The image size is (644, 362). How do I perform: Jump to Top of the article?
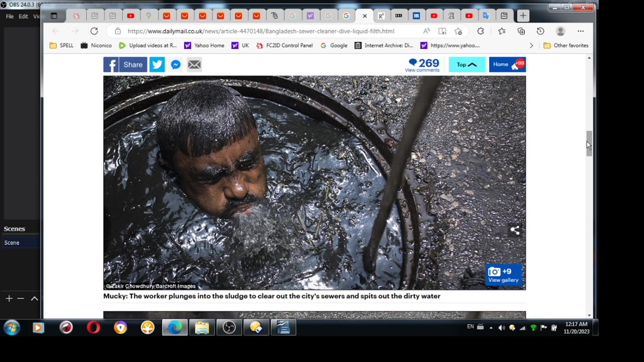467,64
